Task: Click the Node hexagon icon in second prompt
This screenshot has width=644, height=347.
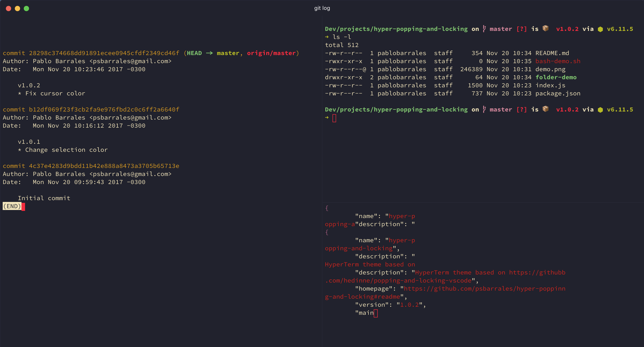Action: click(x=600, y=110)
